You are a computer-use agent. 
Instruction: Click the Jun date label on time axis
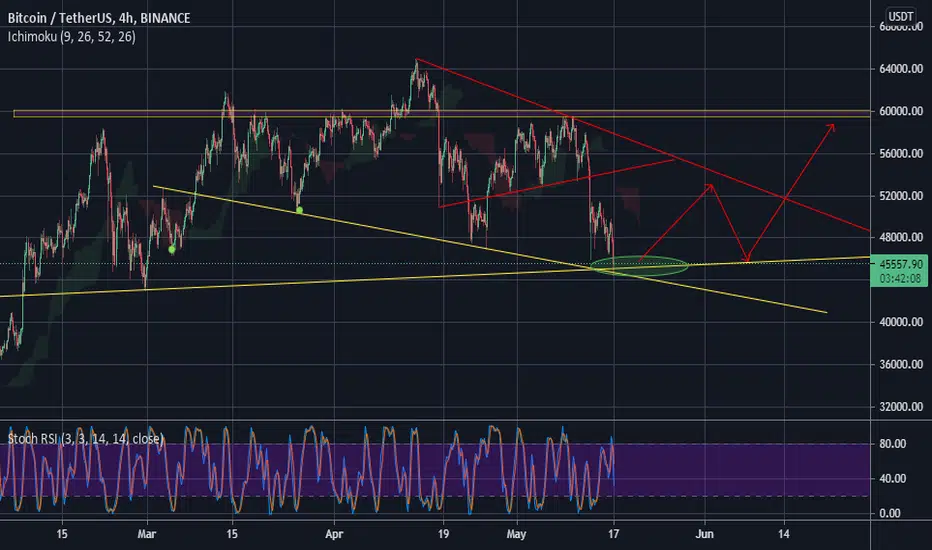(704, 534)
